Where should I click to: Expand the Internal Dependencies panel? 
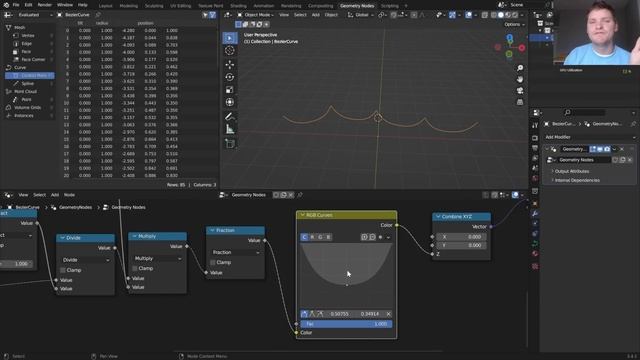(x=576, y=180)
